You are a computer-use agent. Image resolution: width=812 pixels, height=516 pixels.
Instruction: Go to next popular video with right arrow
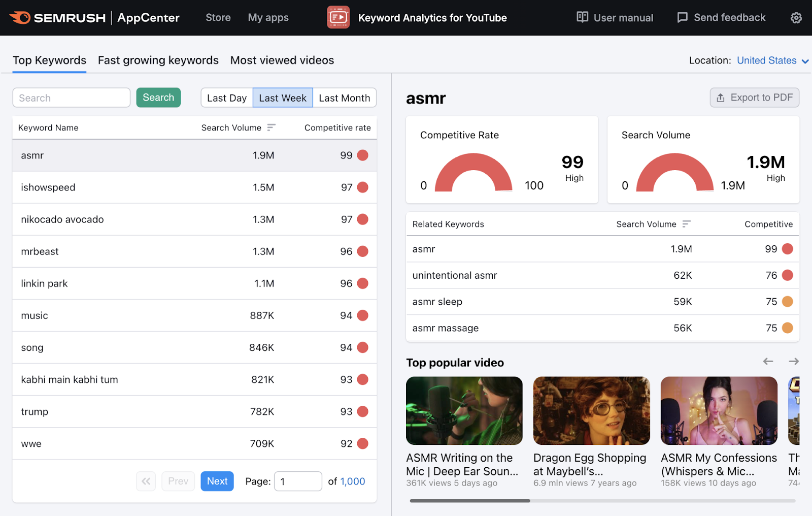(794, 362)
